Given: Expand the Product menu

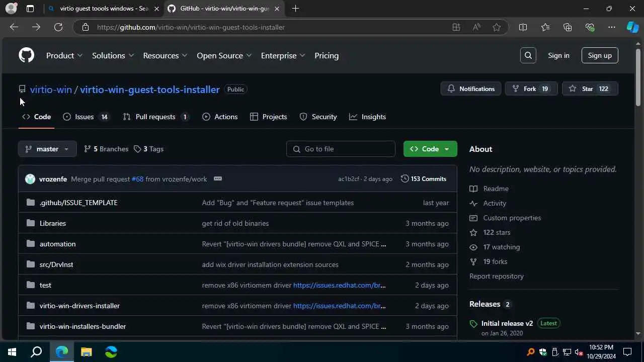Looking at the screenshot, I should [64, 55].
